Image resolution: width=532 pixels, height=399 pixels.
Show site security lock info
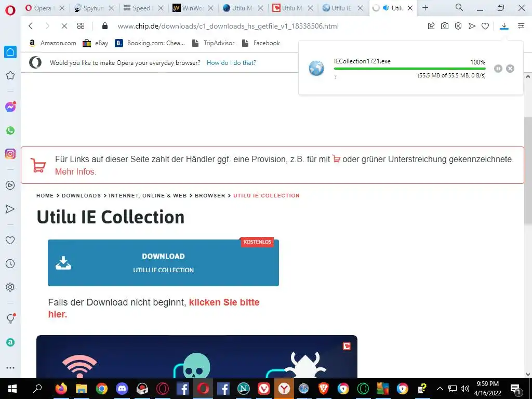(x=105, y=26)
